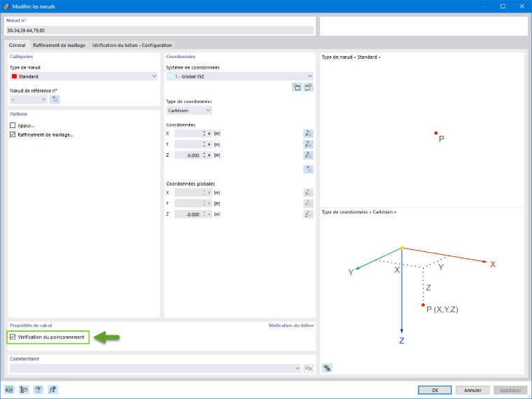Open coordinate system edit icon
The height and width of the screenshot is (399, 532).
308,87
